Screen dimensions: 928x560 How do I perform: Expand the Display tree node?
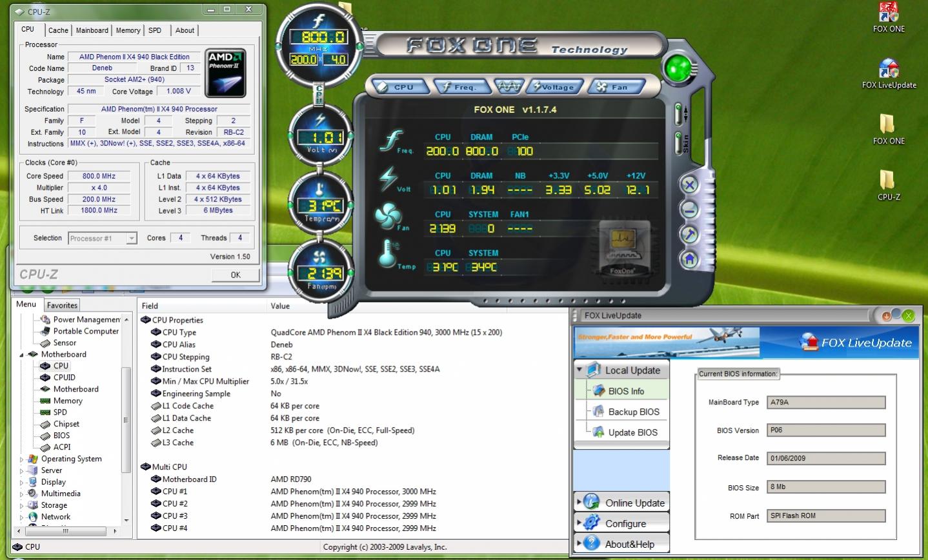(x=21, y=483)
